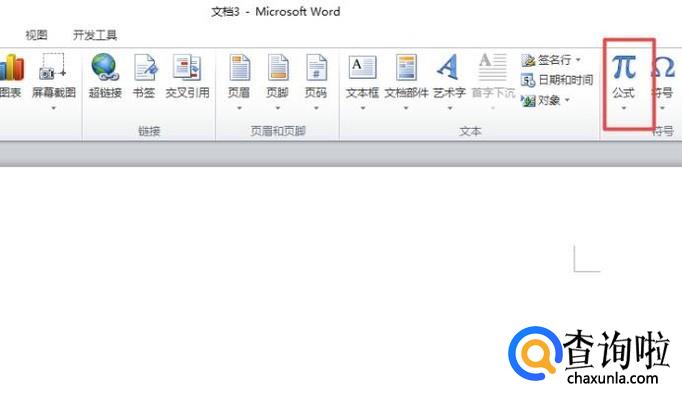The height and width of the screenshot is (409, 682).
Task: Expand the 文本框 dropdown arrow
Action: point(362,108)
